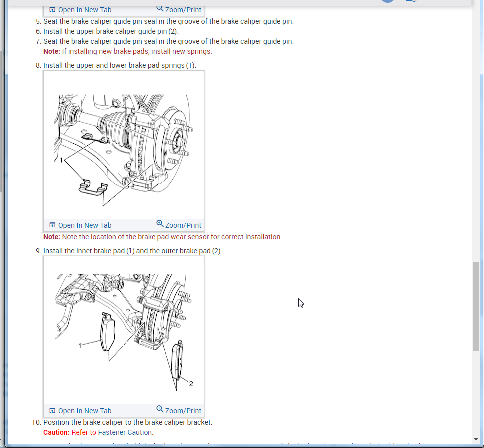
Task: Click step 9 'Install the inner brake pad (1)' text
Action: click(89, 251)
